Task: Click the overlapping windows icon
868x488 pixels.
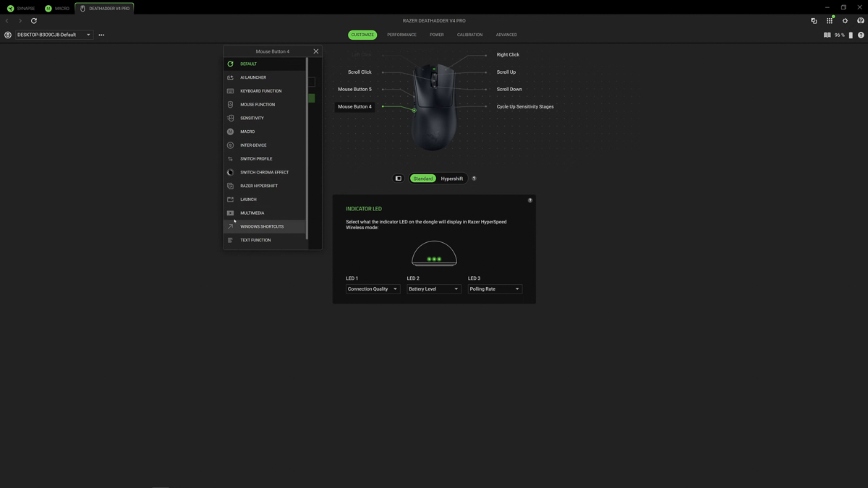Action: [814, 21]
